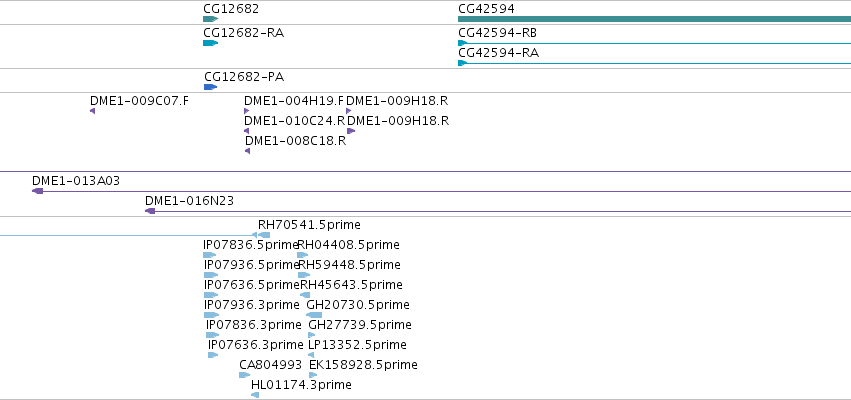The image size is (851, 400).
Task: Select the DME1-016N23 clone arrowhead
Action: [x=150, y=211]
